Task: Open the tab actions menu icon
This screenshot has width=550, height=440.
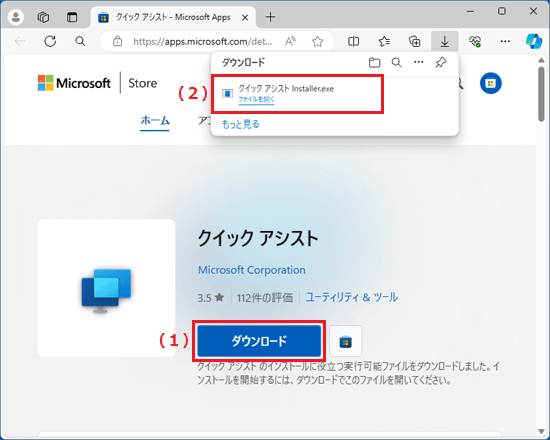Action: (72, 17)
